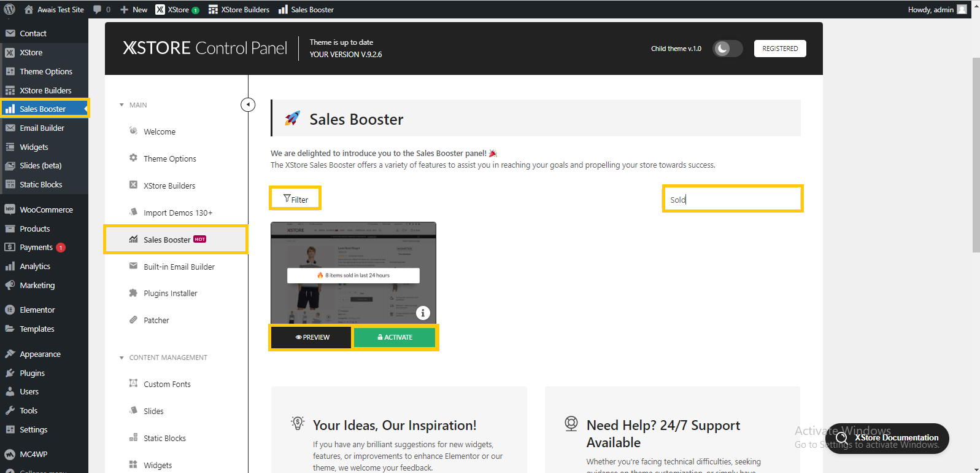The image size is (980, 473).
Task: Open Welcome in control panel
Action: [x=177, y=131]
